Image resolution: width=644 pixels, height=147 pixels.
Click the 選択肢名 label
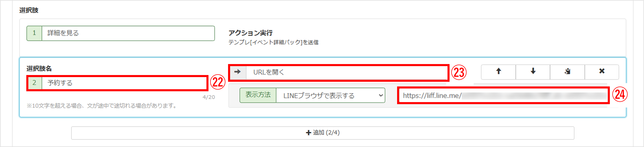coord(39,68)
